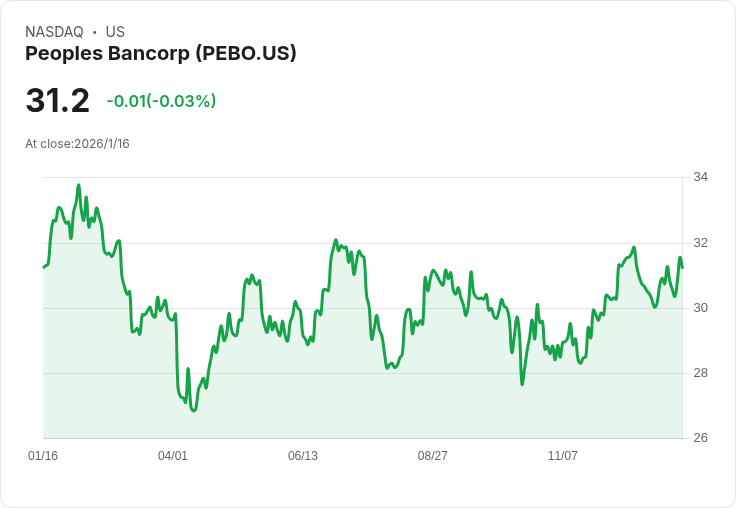Image resolution: width=736 pixels, height=508 pixels.
Task: Select the At close 2026/1/16 text
Action: coord(77,144)
